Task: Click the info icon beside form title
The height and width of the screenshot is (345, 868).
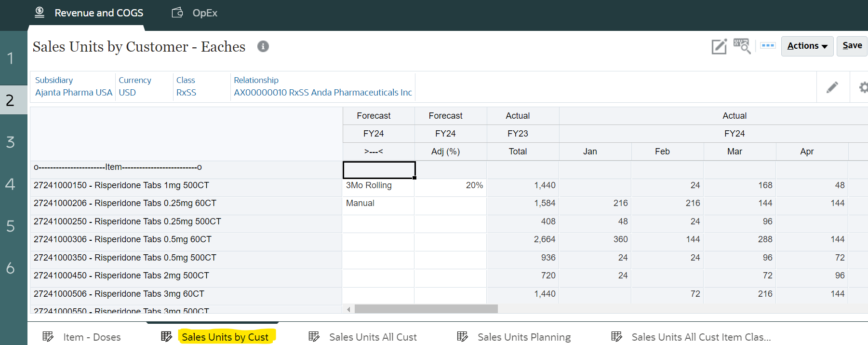Action: (x=263, y=46)
